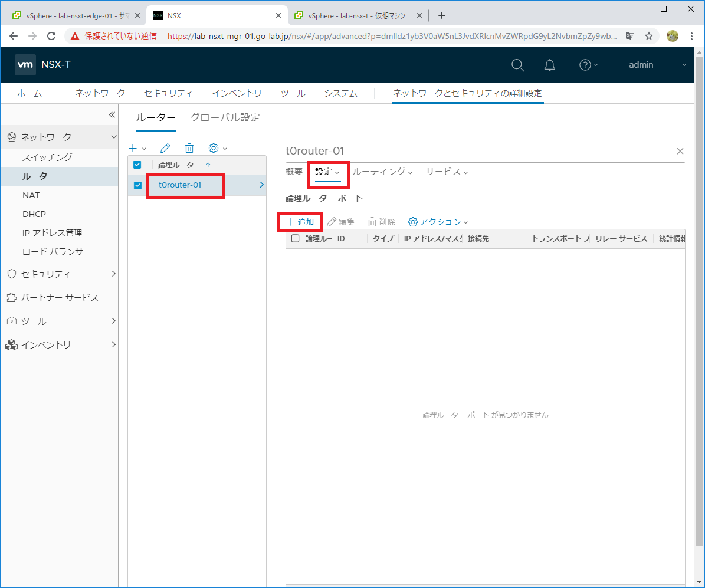Sort ports by 接続先 column header
705x588 pixels.
coord(478,239)
